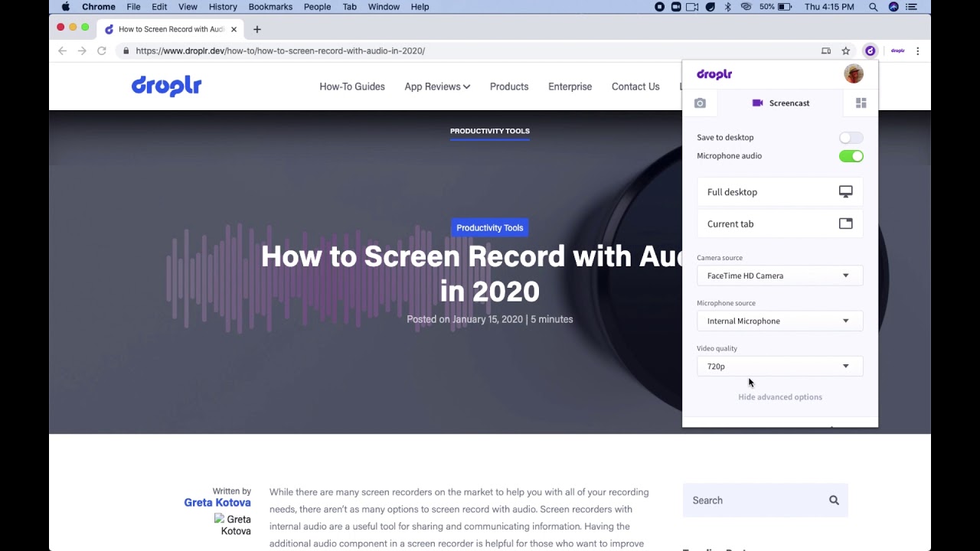The height and width of the screenshot is (551, 980).
Task: Open the Apple menu
Action: coord(66,7)
